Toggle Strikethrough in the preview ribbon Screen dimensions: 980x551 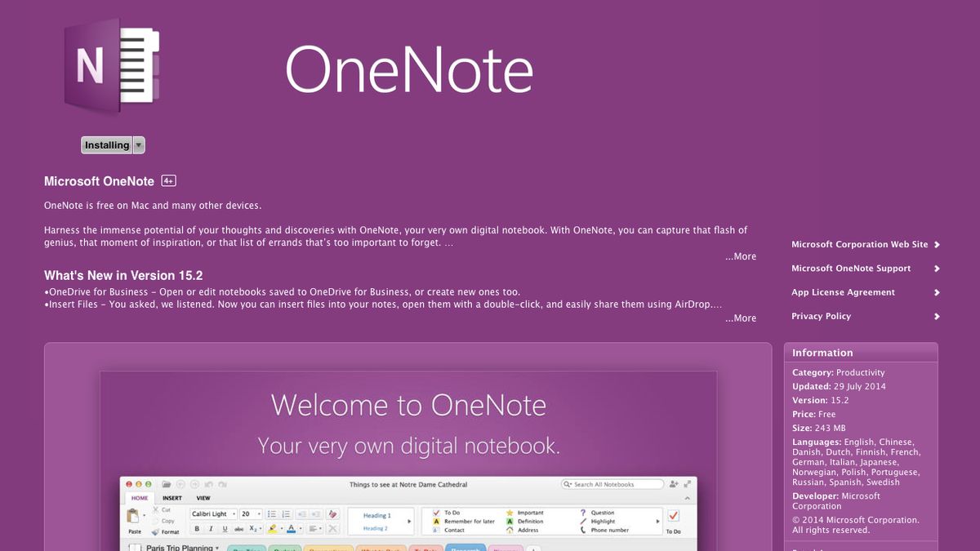[239, 529]
